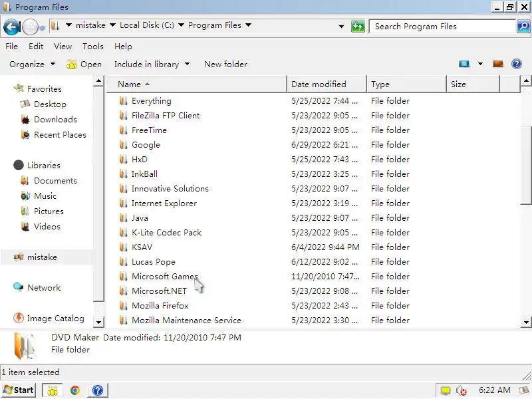The image size is (532, 399).
Task: Toggle the preview pane icon
Action: pyautogui.click(x=497, y=64)
